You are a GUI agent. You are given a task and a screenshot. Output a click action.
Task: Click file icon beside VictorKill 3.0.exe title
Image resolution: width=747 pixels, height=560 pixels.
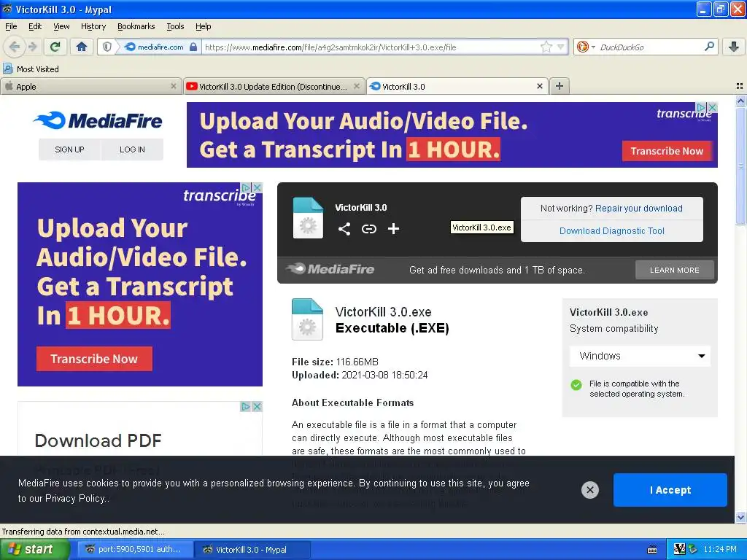tap(307, 319)
